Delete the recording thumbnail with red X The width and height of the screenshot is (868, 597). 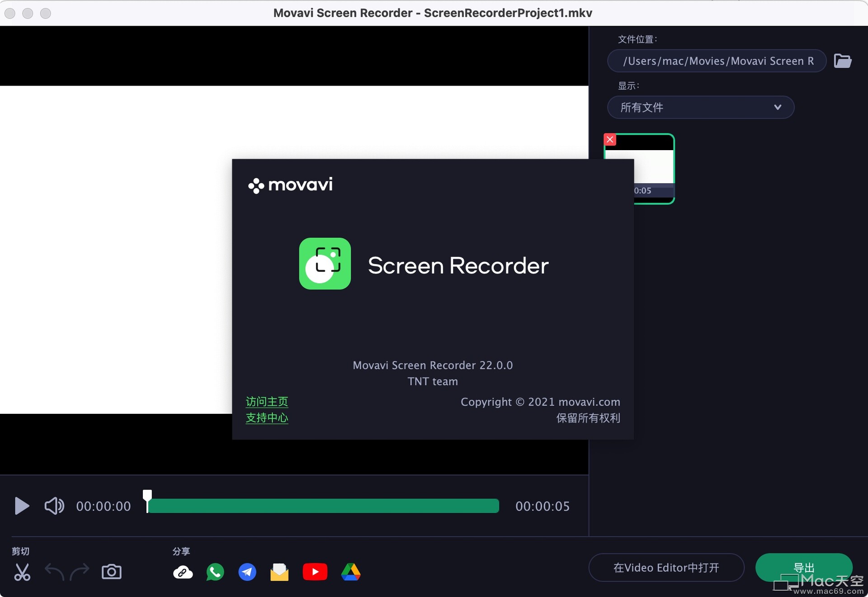pyautogui.click(x=610, y=139)
